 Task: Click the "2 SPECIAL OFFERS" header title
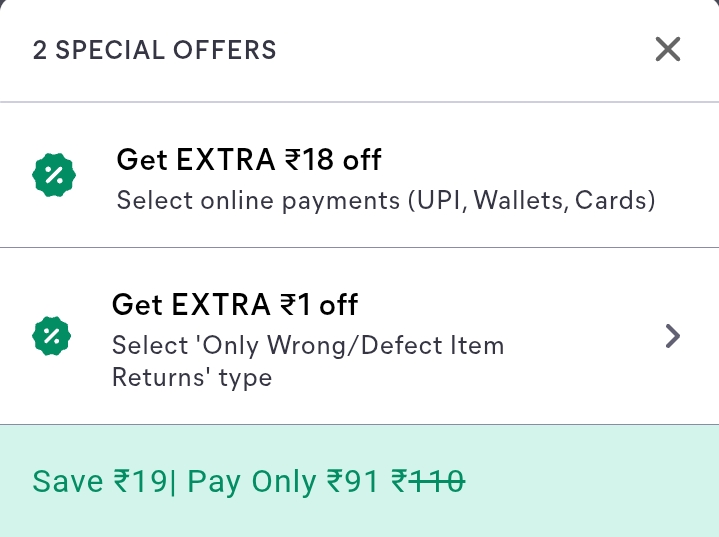click(155, 50)
